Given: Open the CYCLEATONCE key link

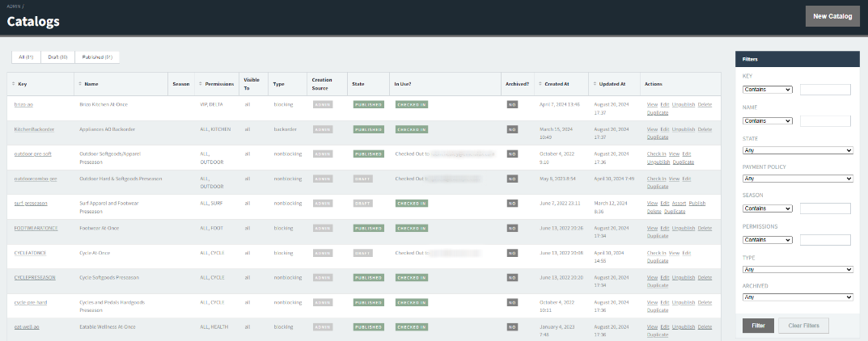Looking at the screenshot, I should pyautogui.click(x=30, y=253).
